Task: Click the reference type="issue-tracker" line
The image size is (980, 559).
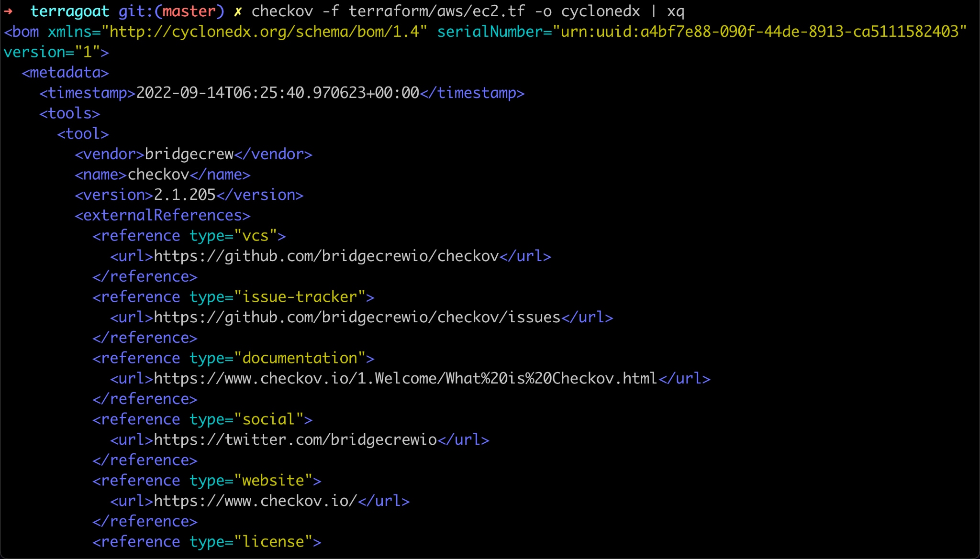Action: 233,297
